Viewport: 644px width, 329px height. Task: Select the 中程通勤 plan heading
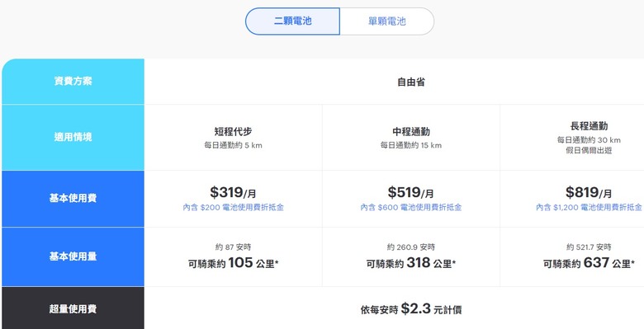click(x=410, y=132)
